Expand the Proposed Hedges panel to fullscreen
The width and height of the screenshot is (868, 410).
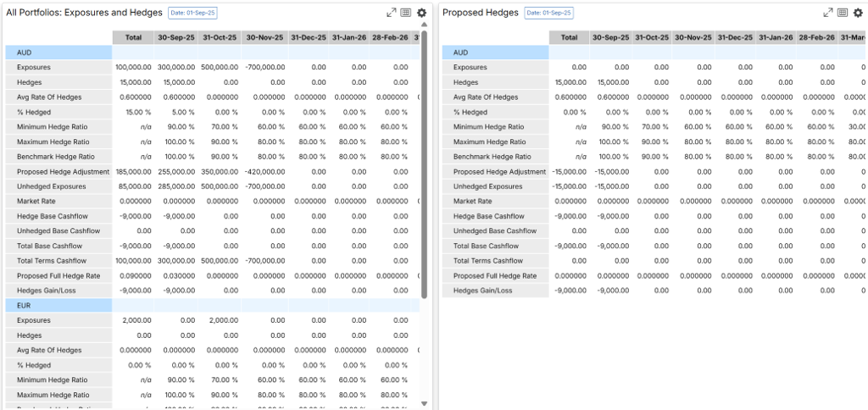[828, 13]
